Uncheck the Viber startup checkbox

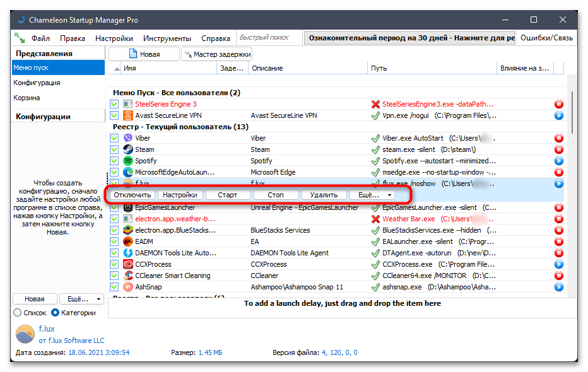pos(114,138)
